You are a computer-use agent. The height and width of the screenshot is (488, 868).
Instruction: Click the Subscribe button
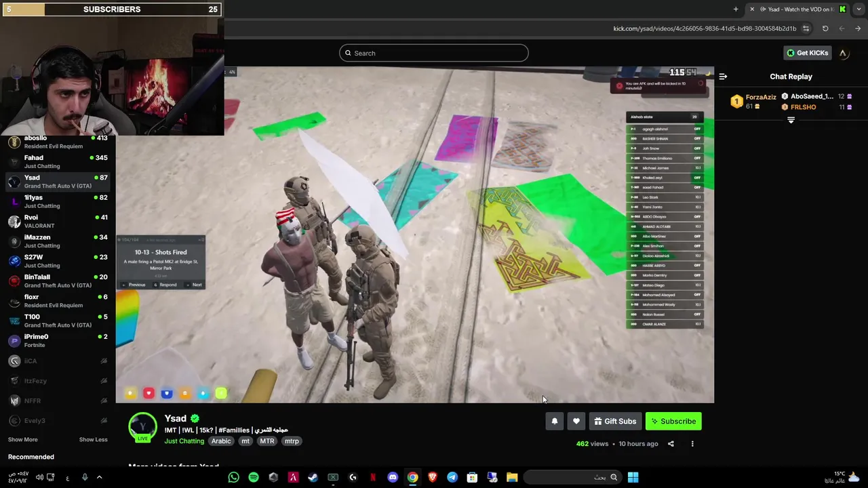tap(673, 422)
